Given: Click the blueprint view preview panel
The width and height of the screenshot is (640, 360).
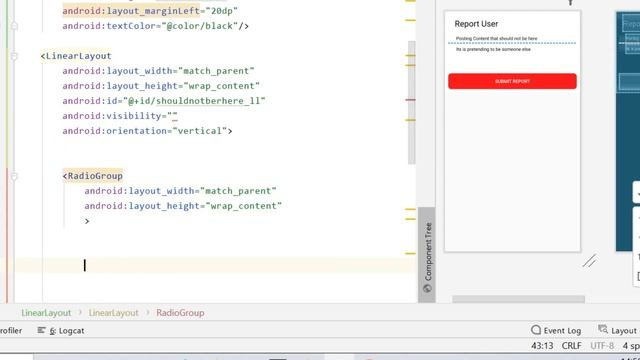Looking at the screenshot, I should pyautogui.click(x=628, y=131).
